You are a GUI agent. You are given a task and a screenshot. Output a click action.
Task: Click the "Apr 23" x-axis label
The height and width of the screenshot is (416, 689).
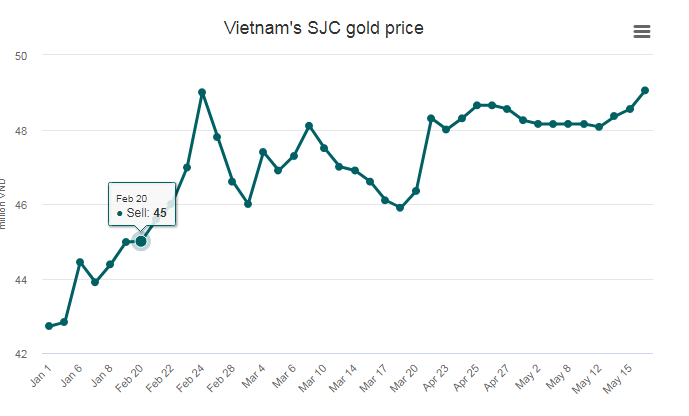pyautogui.click(x=435, y=380)
